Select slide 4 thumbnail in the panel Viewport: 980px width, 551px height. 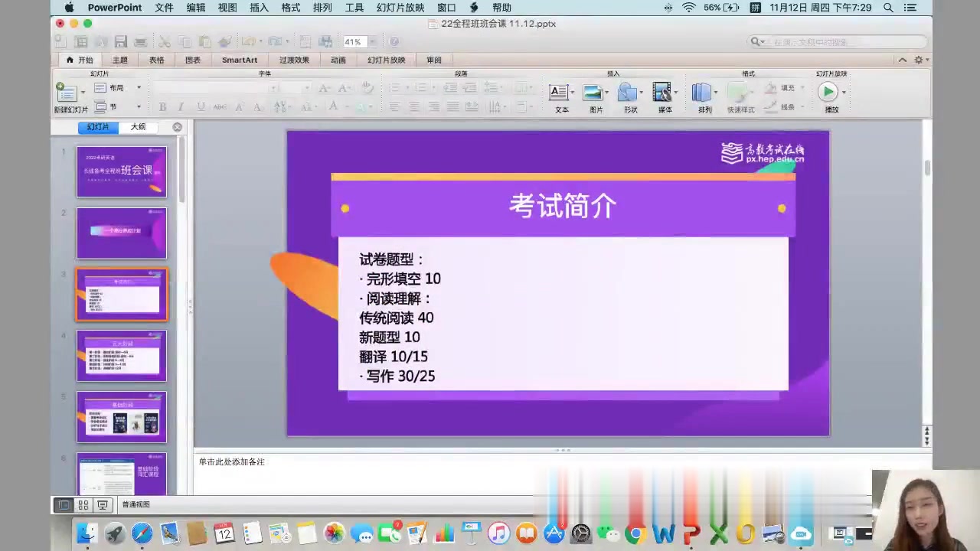click(121, 356)
